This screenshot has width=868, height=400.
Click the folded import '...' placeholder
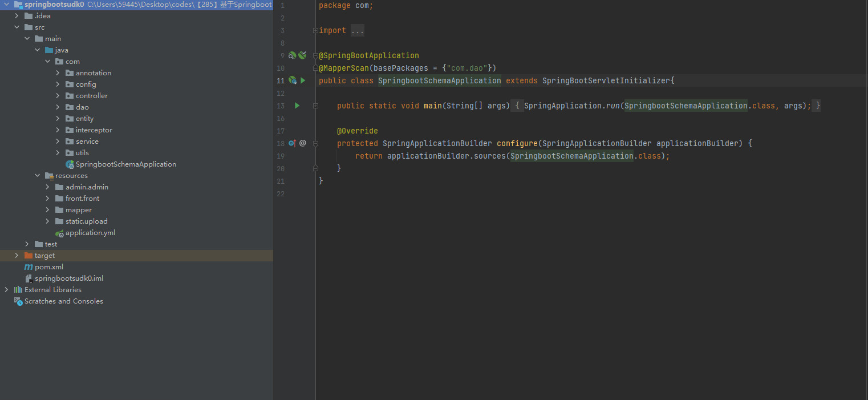[358, 30]
